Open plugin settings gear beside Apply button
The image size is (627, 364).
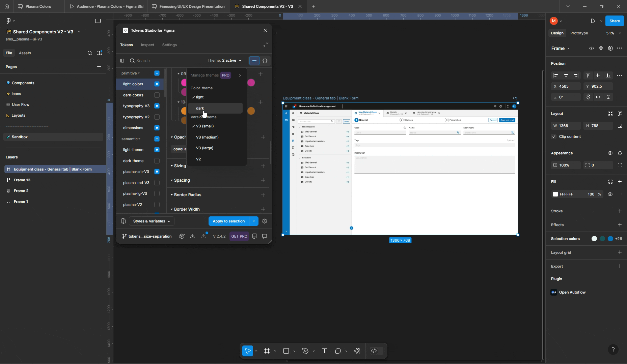[265, 221]
